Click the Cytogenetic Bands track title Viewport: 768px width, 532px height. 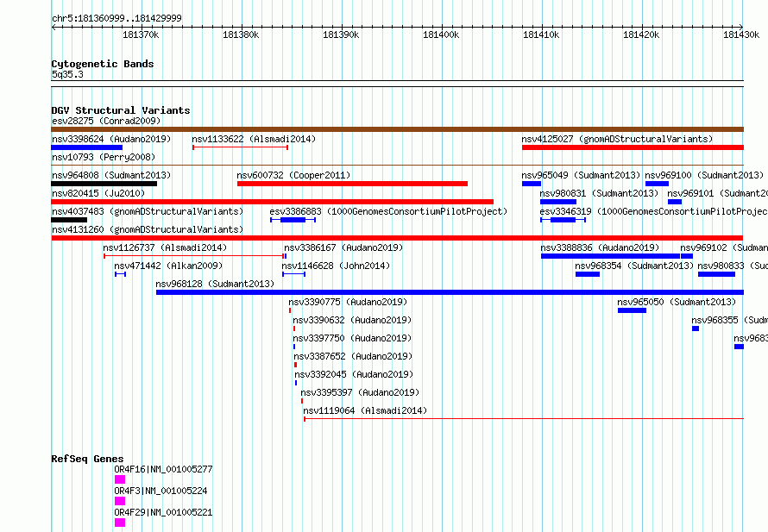103,64
